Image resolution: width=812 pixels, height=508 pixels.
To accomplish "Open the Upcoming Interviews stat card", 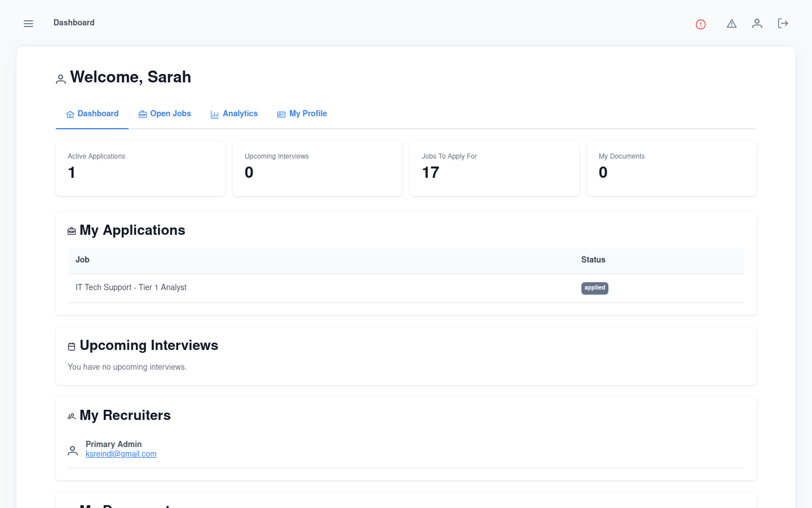I will point(317,169).
